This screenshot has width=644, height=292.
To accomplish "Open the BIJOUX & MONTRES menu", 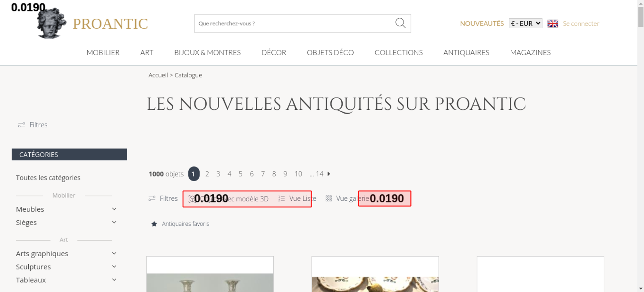I will point(207,52).
